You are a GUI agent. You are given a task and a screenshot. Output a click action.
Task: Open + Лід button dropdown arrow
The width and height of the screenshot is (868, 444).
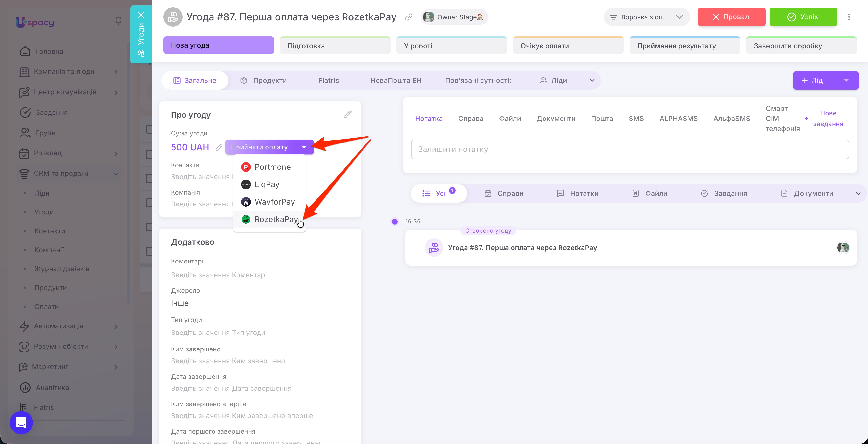pos(846,80)
